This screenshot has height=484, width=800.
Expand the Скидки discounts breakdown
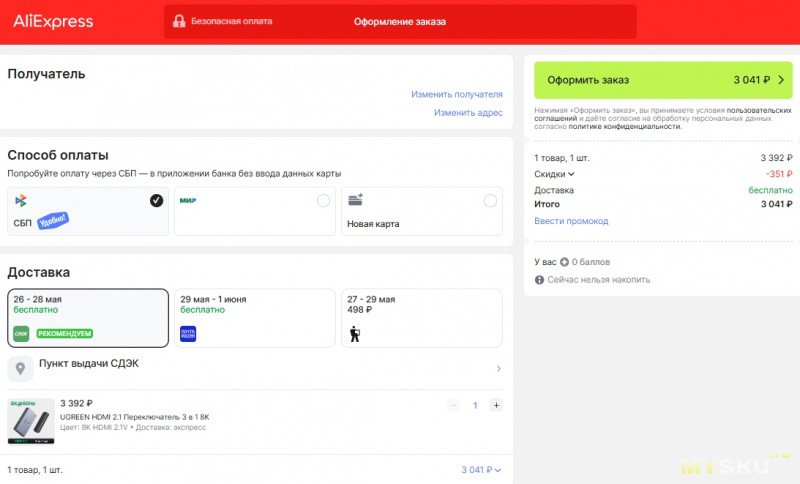click(554, 174)
